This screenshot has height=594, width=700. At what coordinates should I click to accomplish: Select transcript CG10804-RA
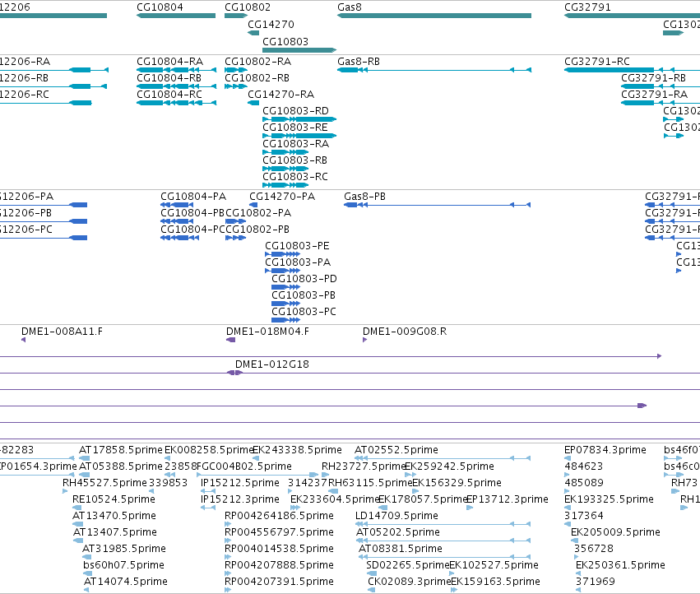176,70
